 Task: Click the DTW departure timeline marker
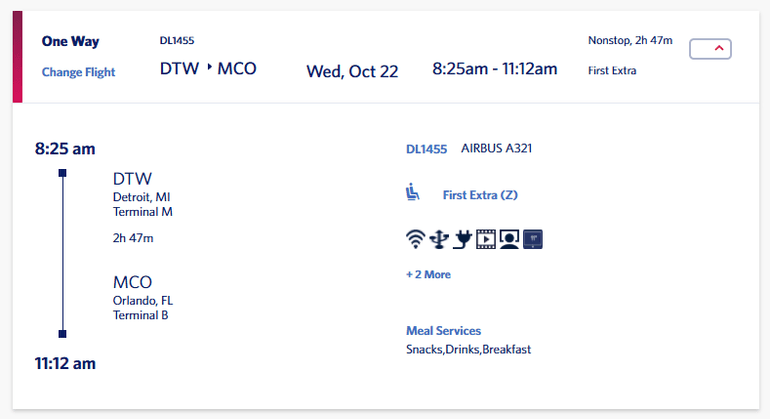pyautogui.click(x=63, y=173)
